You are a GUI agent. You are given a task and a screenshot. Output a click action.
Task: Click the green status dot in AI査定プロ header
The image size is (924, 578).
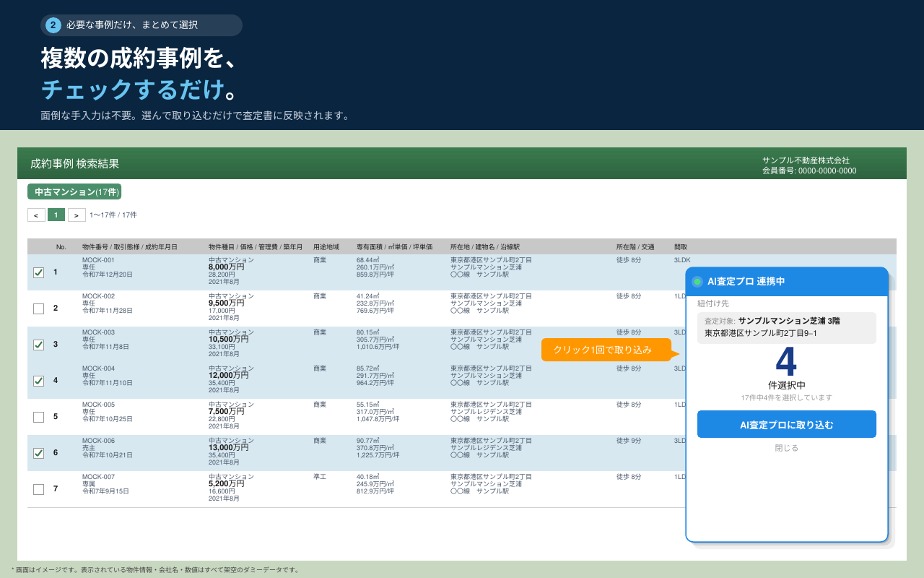point(697,282)
